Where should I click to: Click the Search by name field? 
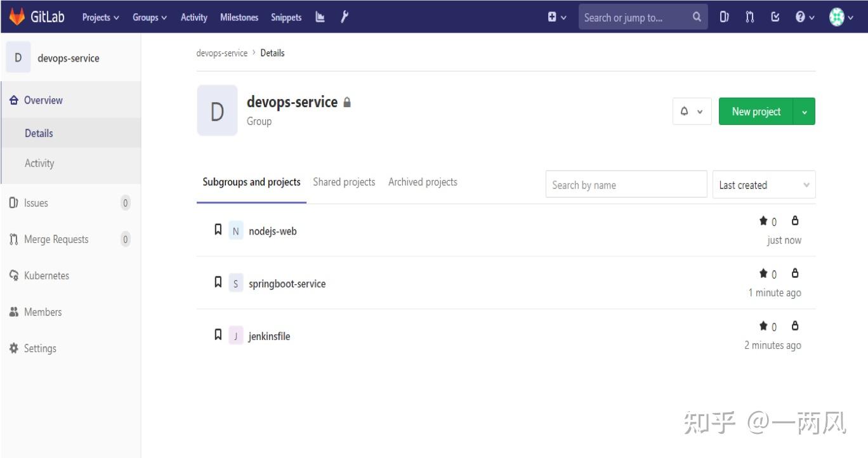pyautogui.click(x=626, y=185)
